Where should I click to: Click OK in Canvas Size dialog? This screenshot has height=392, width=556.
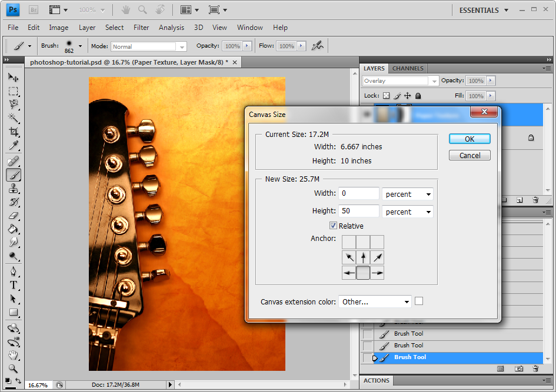coord(470,139)
